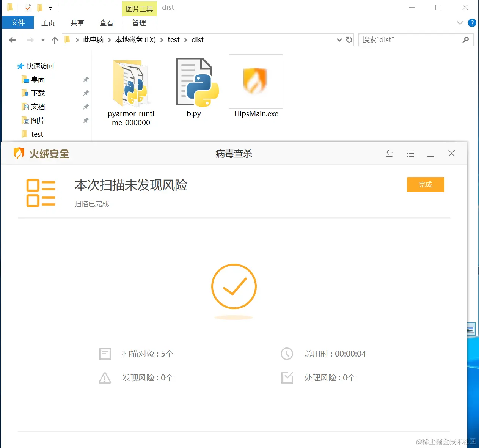
Task: Click 本地磁盘 (D:) breadcrumb
Action: coord(135,40)
